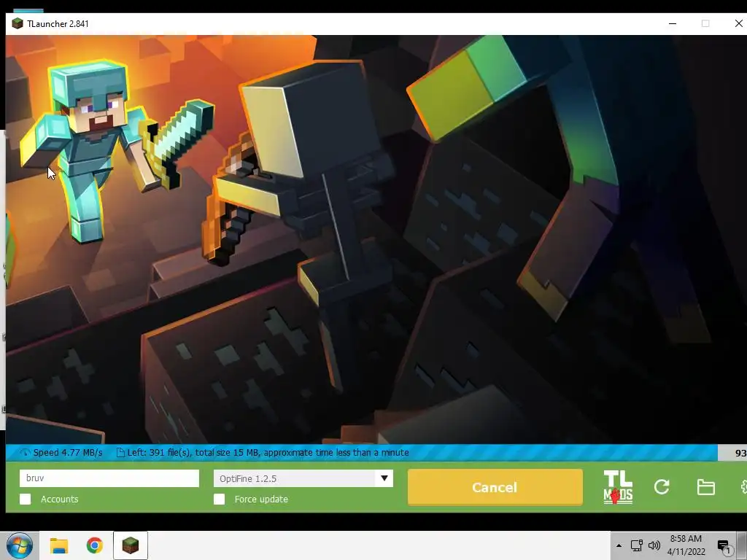Open the taskbar clock showing 8:58 AM
Viewport: 747px width, 560px height.
point(686,545)
